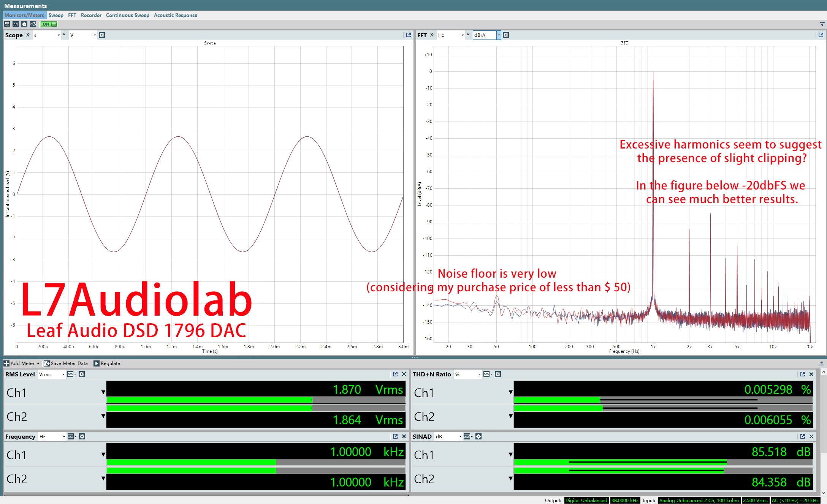This screenshot has width=827, height=504.
Task: Click the THD+N Ratio Ch1 bar graph
Action: (x=663, y=400)
